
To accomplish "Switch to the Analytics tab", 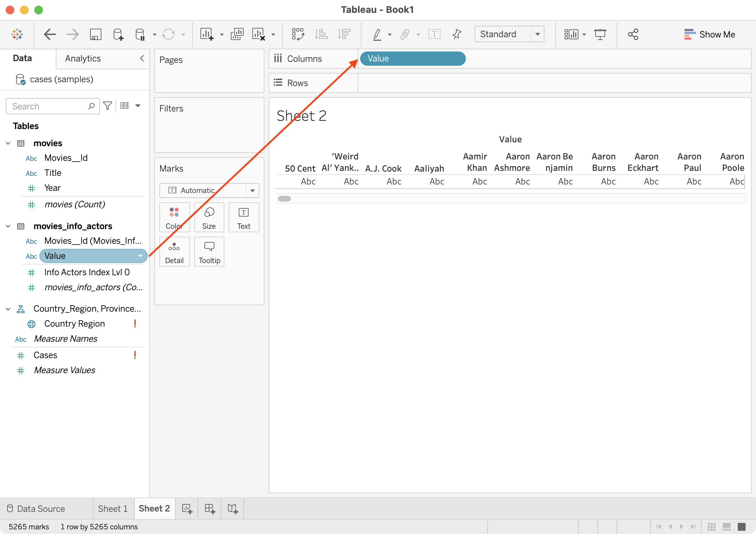I will point(83,59).
